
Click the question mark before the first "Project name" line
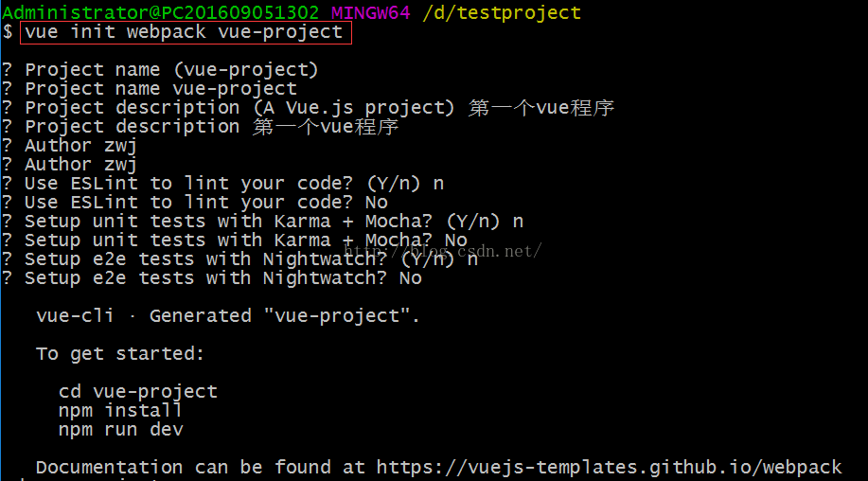point(8,69)
